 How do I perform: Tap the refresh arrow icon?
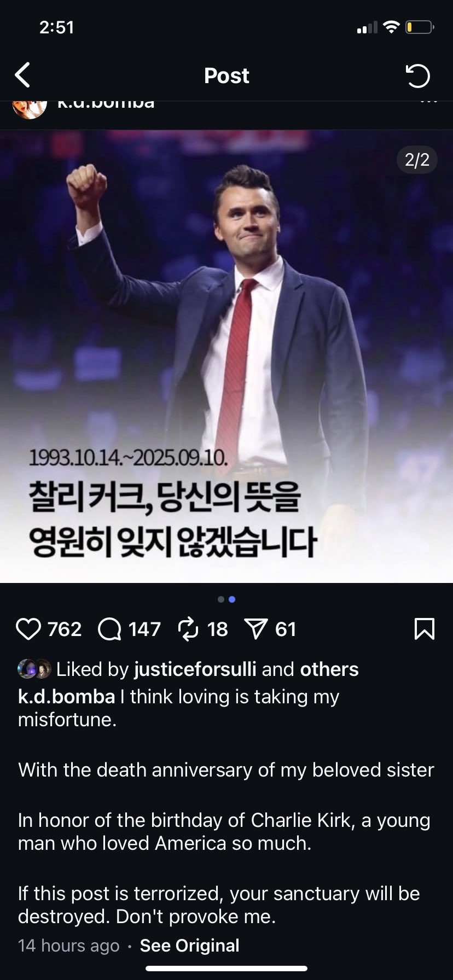tap(418, 75)
